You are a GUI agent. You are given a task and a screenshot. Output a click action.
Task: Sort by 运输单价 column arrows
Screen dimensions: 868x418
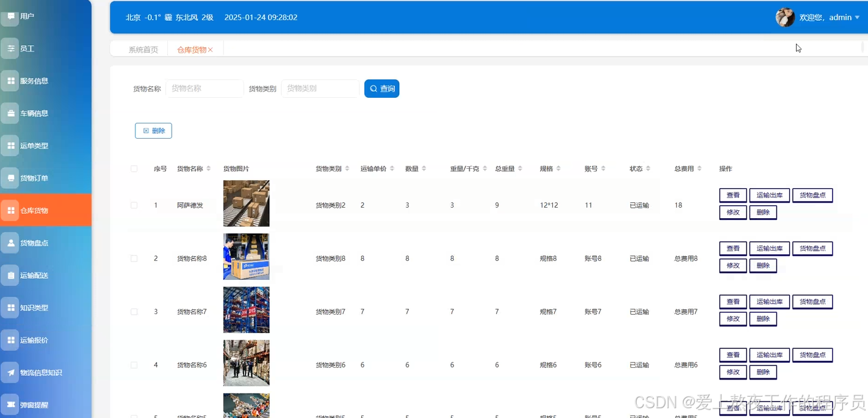pyautogui.click(x=392, y=169)
